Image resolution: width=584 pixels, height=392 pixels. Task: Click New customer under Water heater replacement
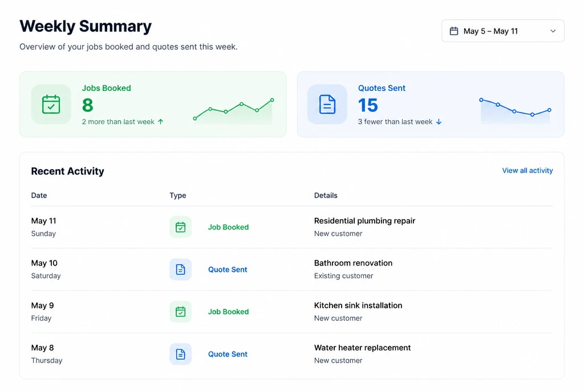[338, 361]
